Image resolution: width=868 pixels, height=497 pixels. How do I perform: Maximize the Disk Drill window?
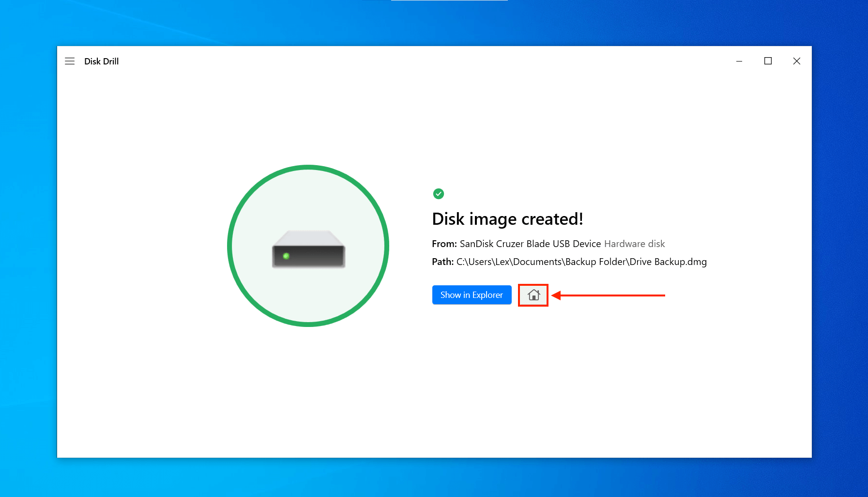click(768, 61)
